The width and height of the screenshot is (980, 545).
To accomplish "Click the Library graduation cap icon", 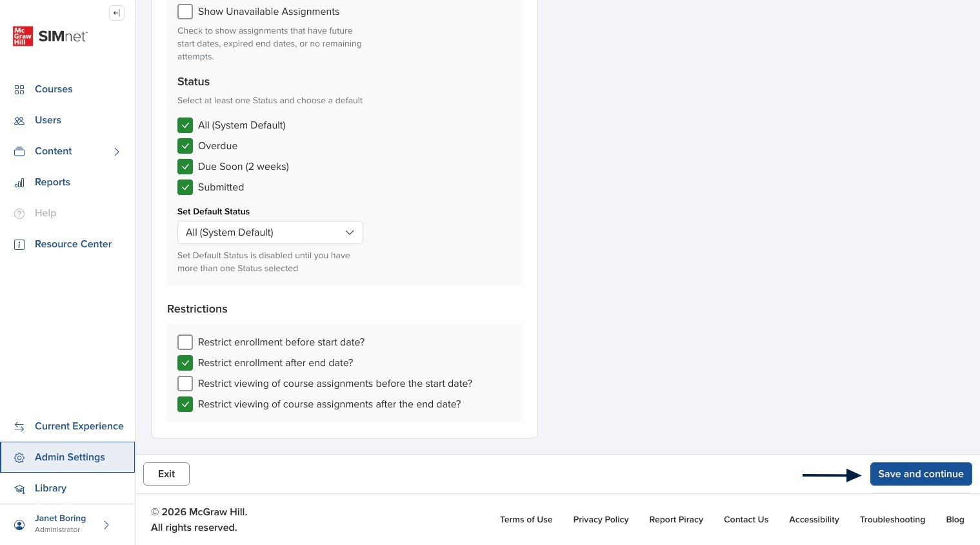I will 19,489.
